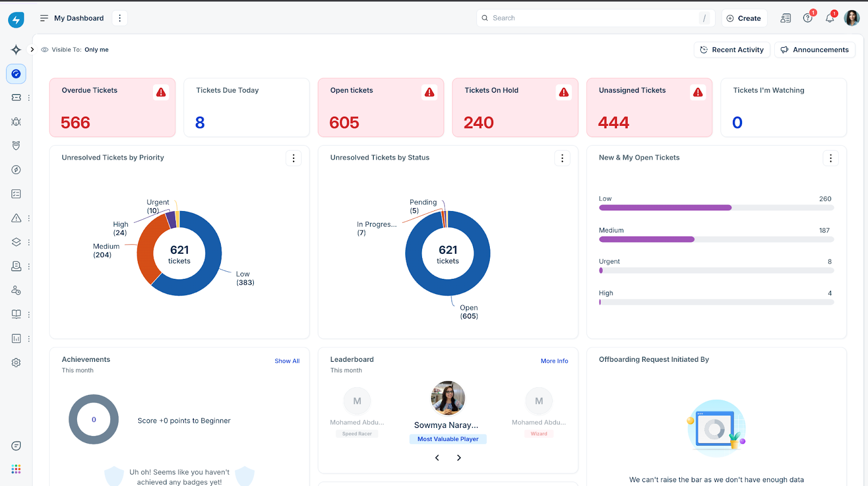Open the bug Problems icon in sidebar

coord(16,121)
